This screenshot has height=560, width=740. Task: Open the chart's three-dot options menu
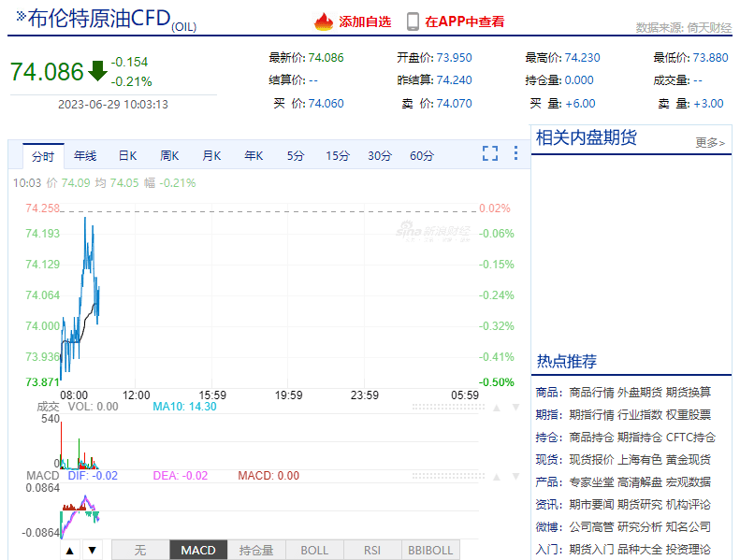pos(515,153)
